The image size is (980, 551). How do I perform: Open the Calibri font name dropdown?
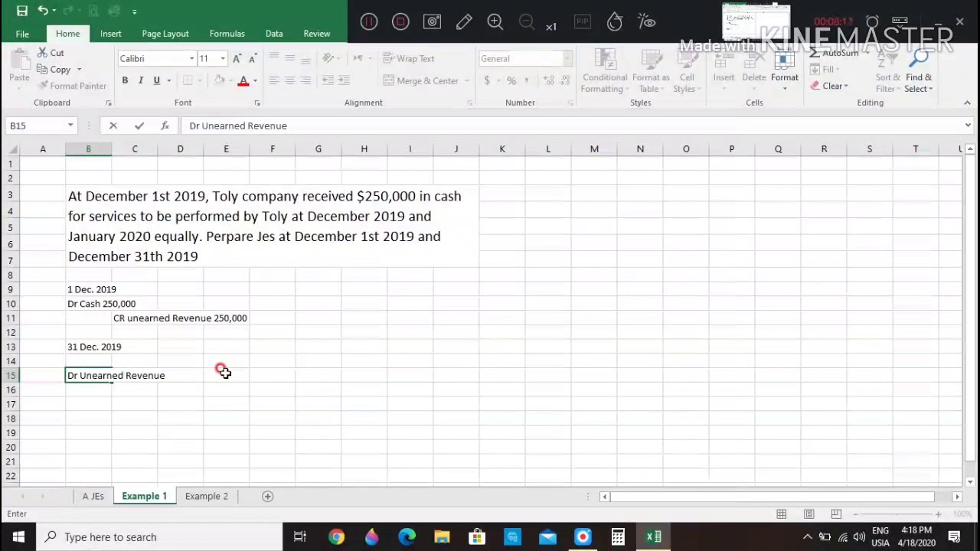tap(191, 59)
